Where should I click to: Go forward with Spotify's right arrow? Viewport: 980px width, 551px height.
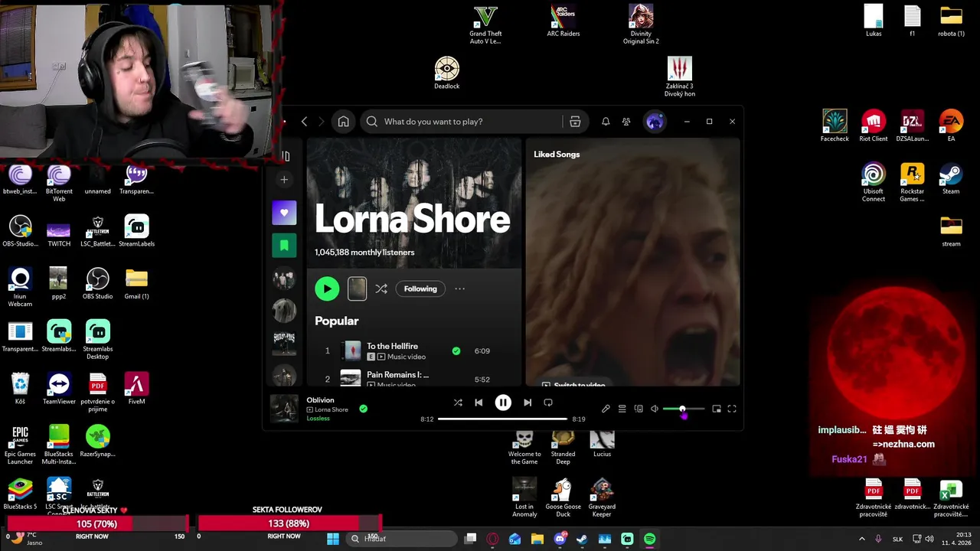coord(321,122)
